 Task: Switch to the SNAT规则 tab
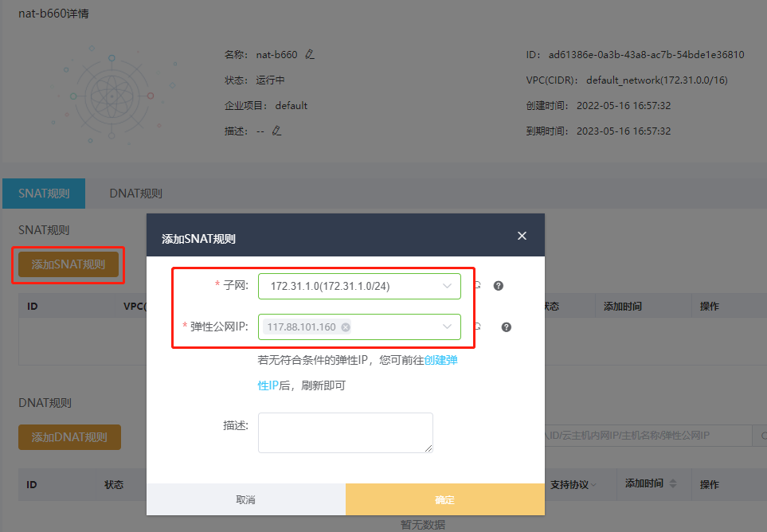point(44,194)
